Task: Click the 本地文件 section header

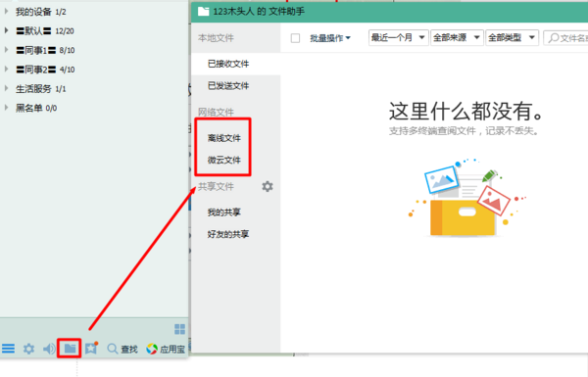Action: pos(216,38)
